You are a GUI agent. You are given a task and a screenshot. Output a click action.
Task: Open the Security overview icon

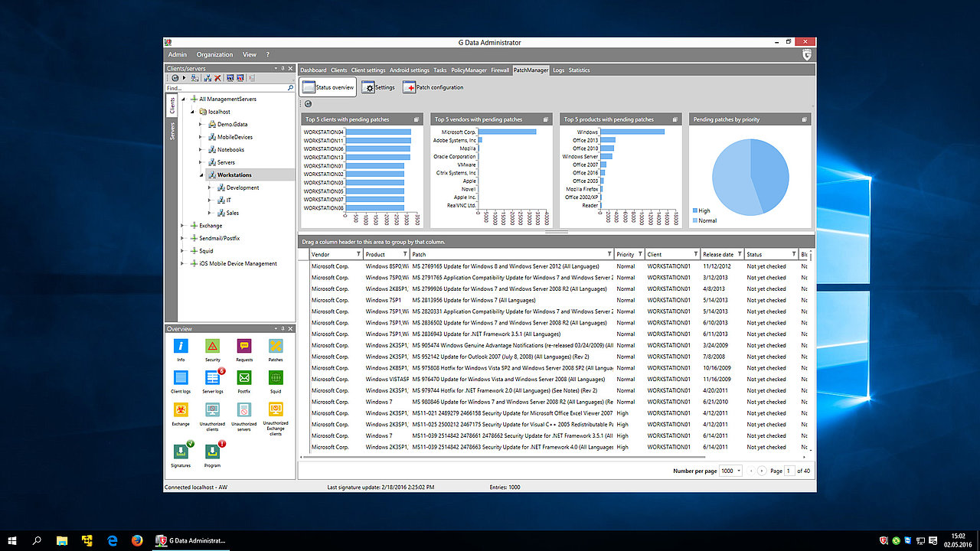pos(212,347)
